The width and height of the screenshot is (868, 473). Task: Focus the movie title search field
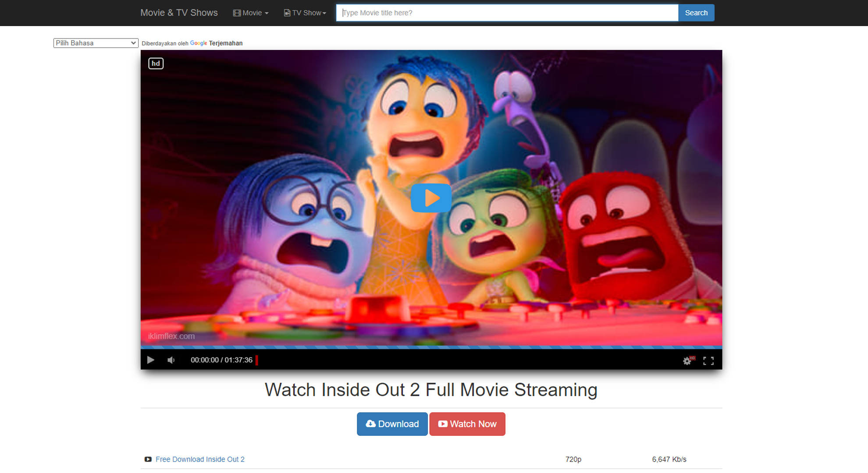pos(507,13)
